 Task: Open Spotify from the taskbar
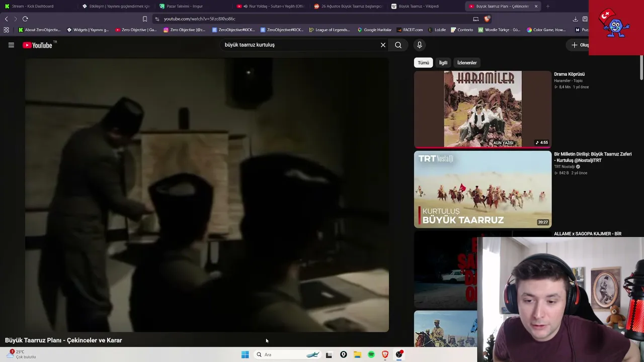[371, 354]
